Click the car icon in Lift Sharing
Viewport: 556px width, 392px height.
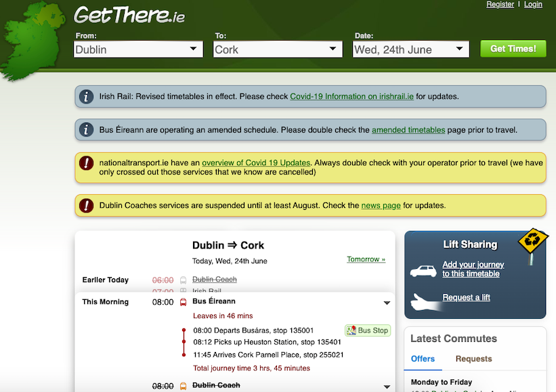[423, 271]
